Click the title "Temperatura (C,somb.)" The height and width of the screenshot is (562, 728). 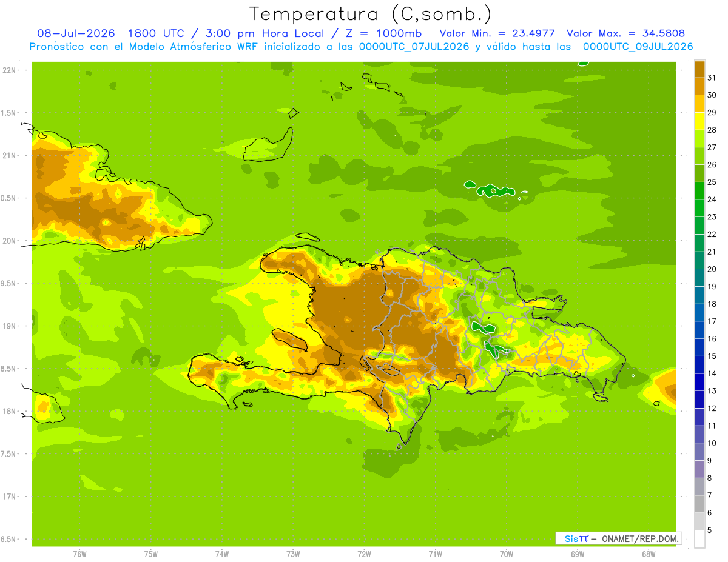coord(370,14)
